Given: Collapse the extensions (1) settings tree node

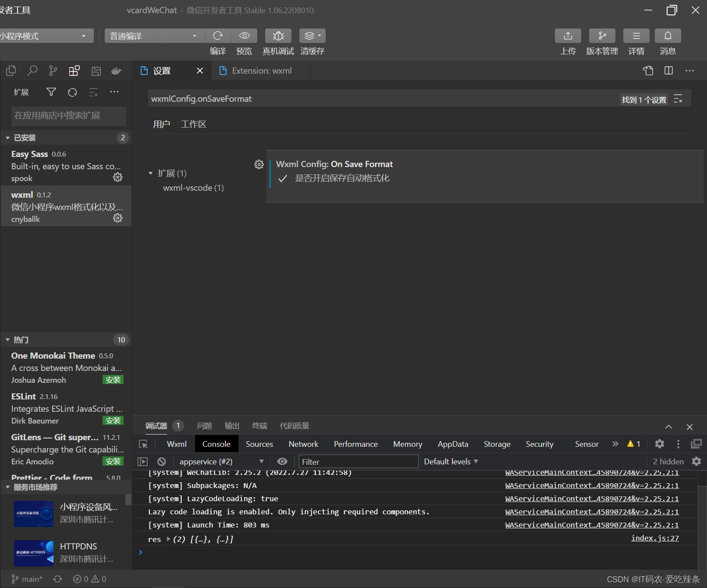Looking at the screenshot, I should click(x=151, y=173).
